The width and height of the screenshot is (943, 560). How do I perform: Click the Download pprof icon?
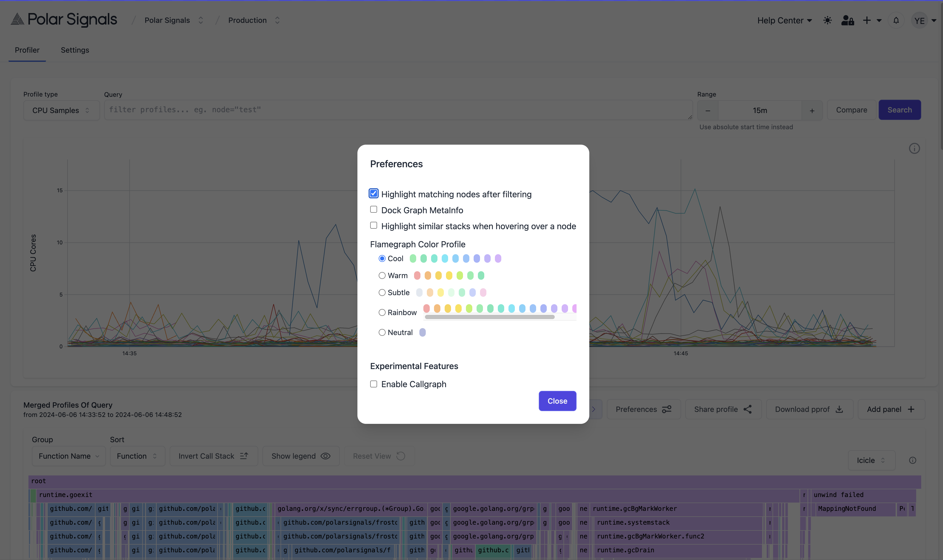pos(839,409)
